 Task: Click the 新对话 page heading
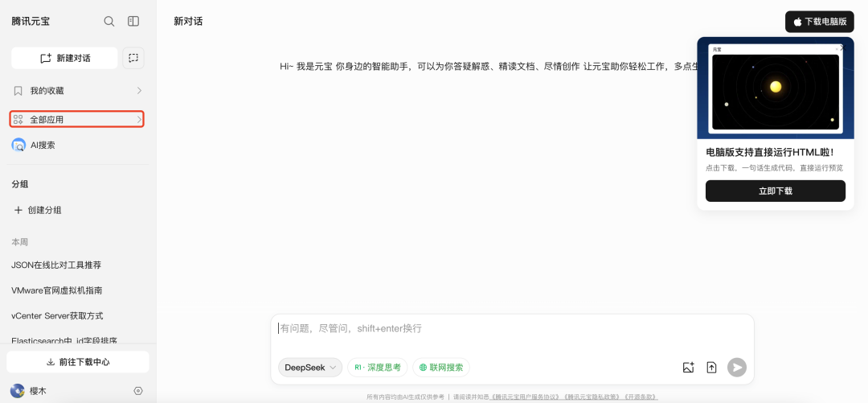click(x=188, y=22)
